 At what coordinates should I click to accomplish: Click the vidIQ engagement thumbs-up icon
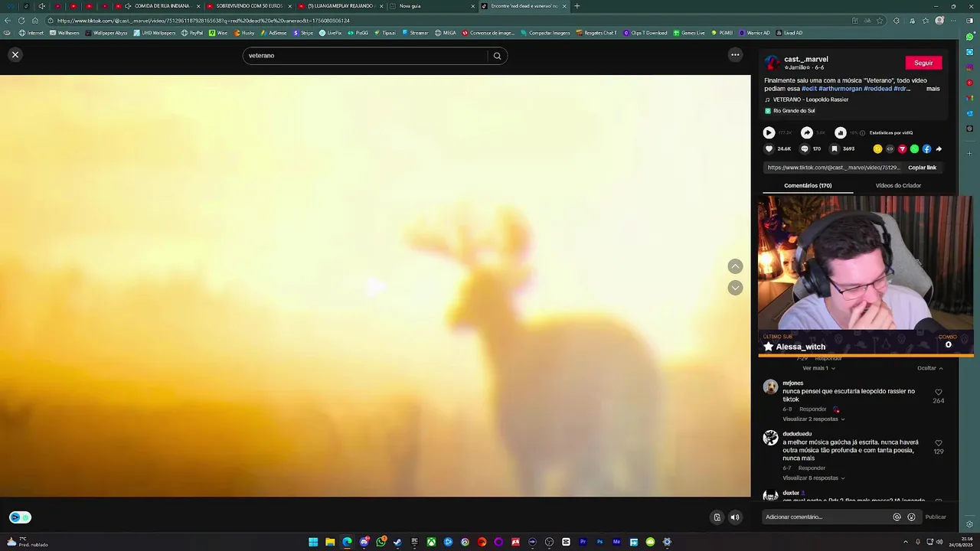[840, 132]
